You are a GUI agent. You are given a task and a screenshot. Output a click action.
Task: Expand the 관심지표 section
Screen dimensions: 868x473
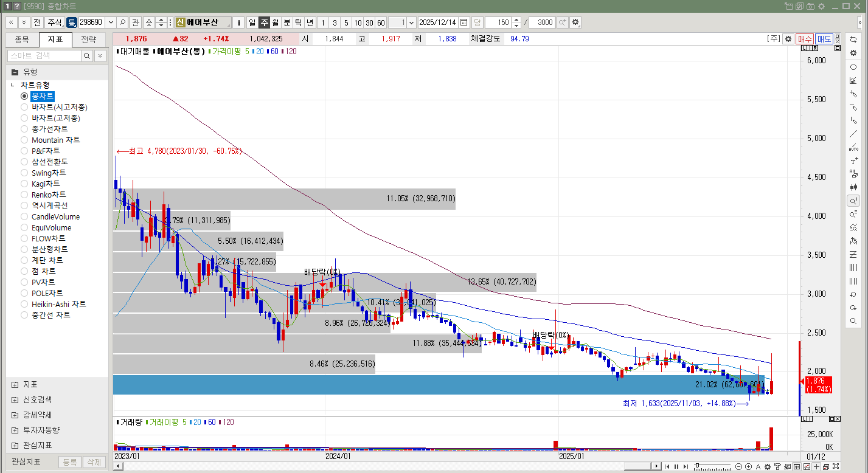pyautogui.click(x=15, y=445)
